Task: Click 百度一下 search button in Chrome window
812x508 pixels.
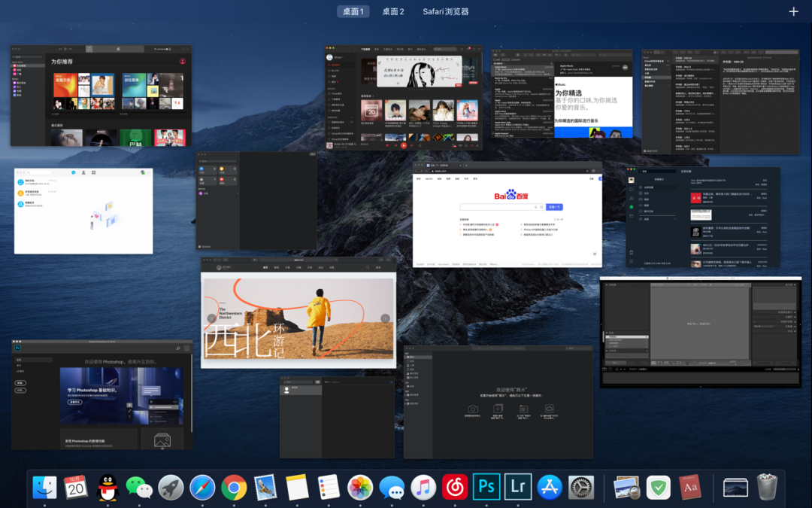Action: pos(555,206)
